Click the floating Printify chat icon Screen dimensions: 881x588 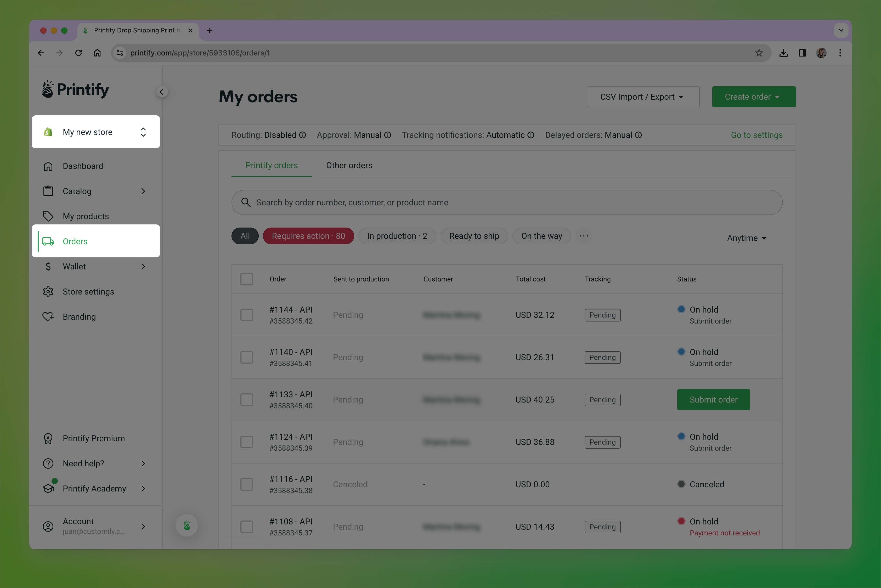click(x=187, y=525)
